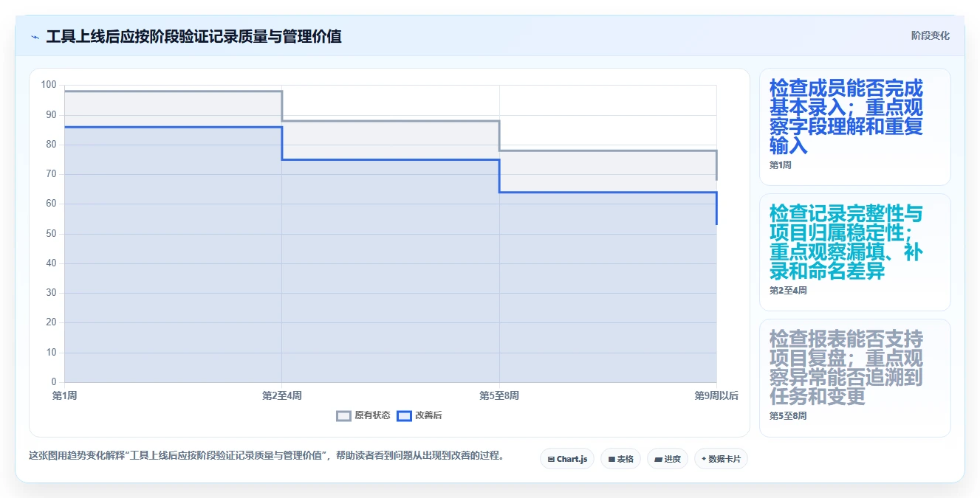The width and height of the screenshot is (980, 498).
Task: Open the card about 检查成员能否完成基本录入
Action: click(x=854, y=127)
